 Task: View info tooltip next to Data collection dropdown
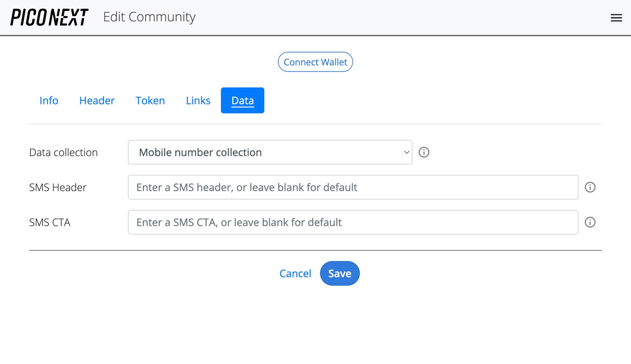click(x=424, y=152)
